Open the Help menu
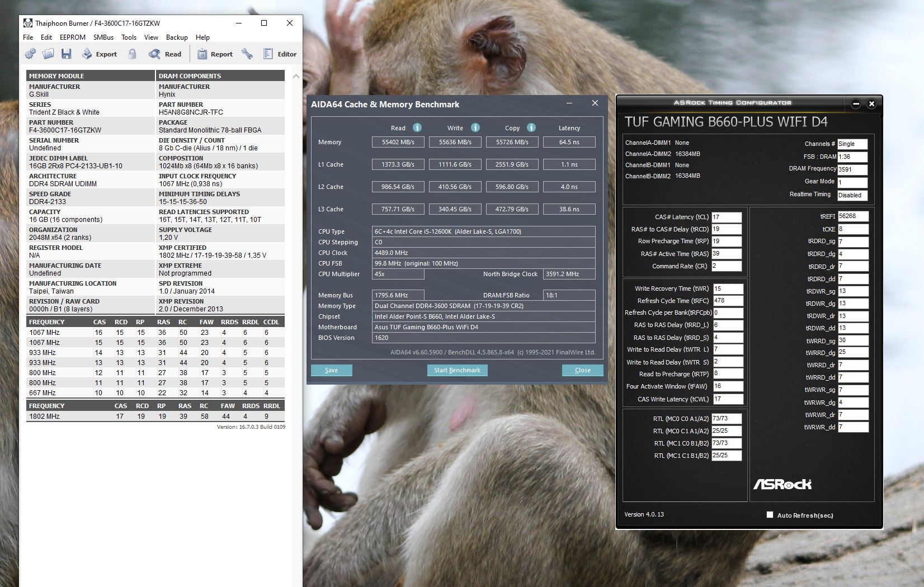 tap(202, 37)
